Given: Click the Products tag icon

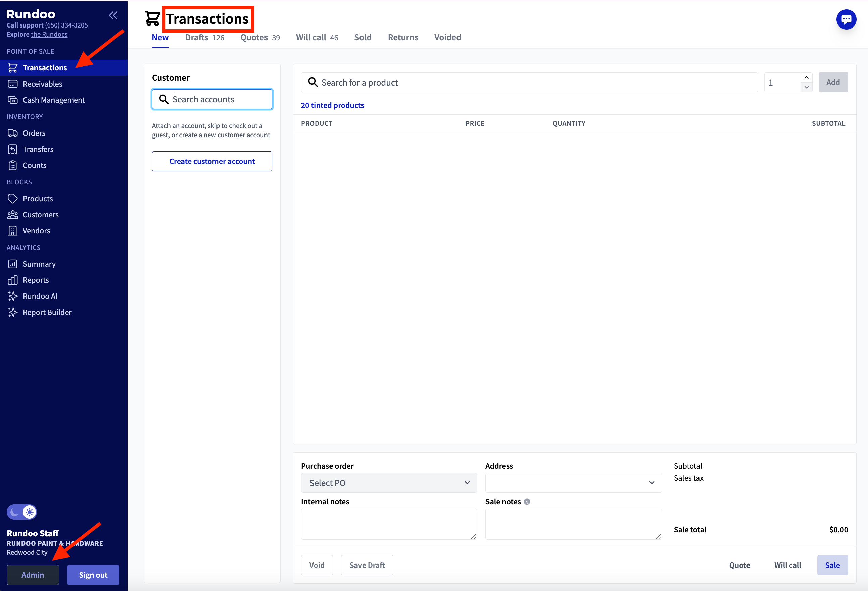Looking at the screenshot, I should coord(13,198).
